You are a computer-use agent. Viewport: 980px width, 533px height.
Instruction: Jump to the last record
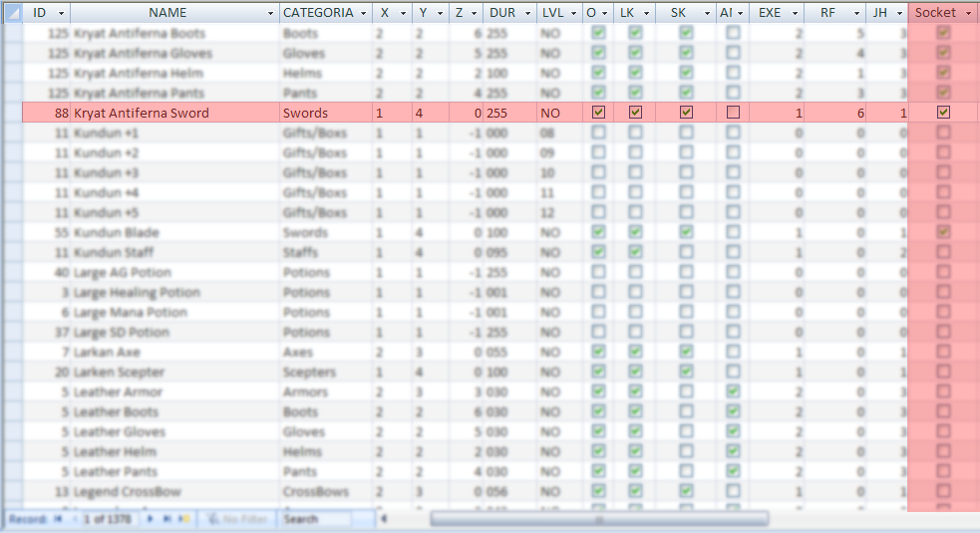pos(165,519)
